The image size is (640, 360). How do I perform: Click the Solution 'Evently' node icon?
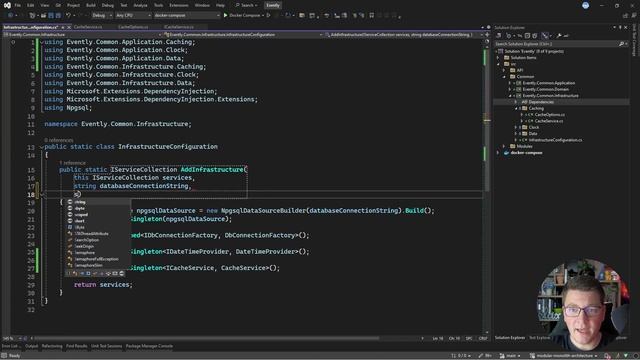click(x=501, y=51)
